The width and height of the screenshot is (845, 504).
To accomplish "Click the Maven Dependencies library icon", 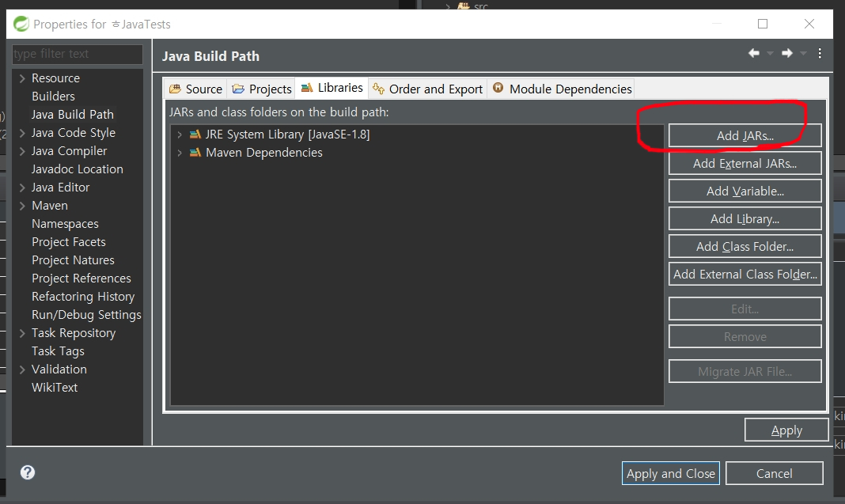I will pos(195,153).
